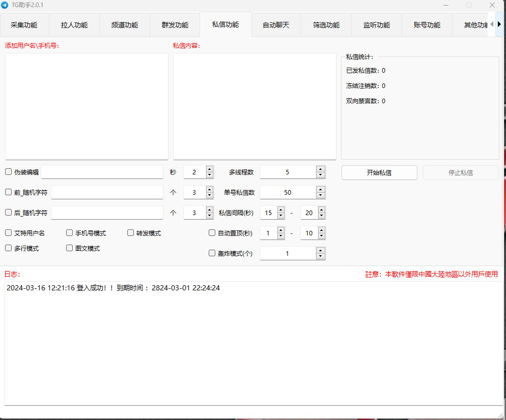Open the 采集功能 tab
The width and height of the screenshot is (506, 420).
pyautogui.click(x=24, y=25)
